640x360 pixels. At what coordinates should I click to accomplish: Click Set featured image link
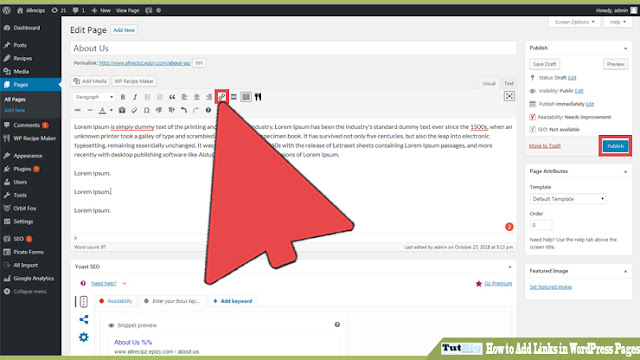tap(551, 287)
